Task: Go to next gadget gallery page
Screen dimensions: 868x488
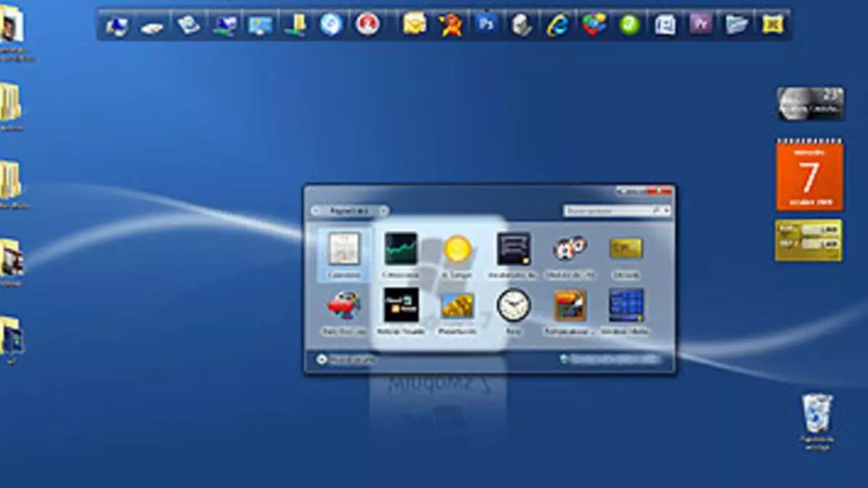Action: pos(383,211)
